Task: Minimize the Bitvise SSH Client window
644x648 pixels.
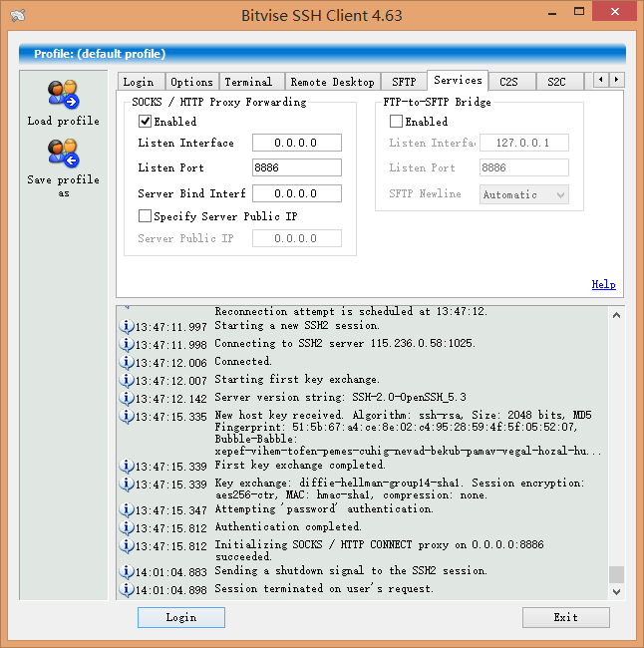Action: (x=552, y=13)
